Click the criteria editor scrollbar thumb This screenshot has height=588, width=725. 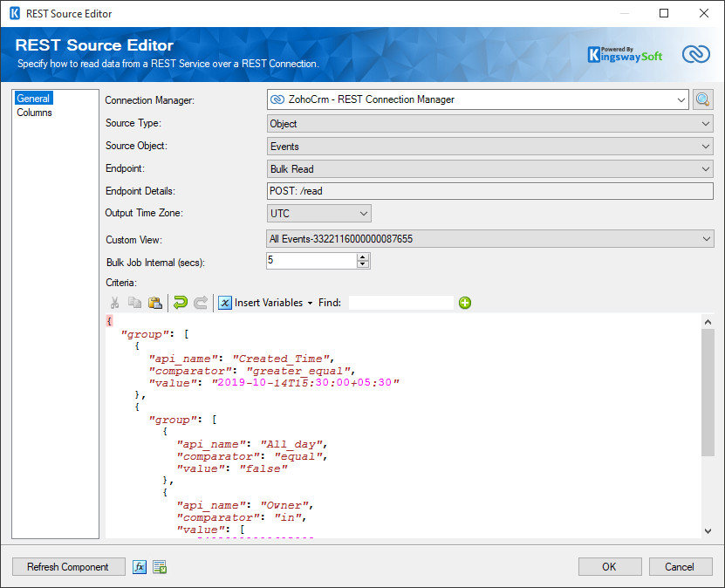pos(708,393)
